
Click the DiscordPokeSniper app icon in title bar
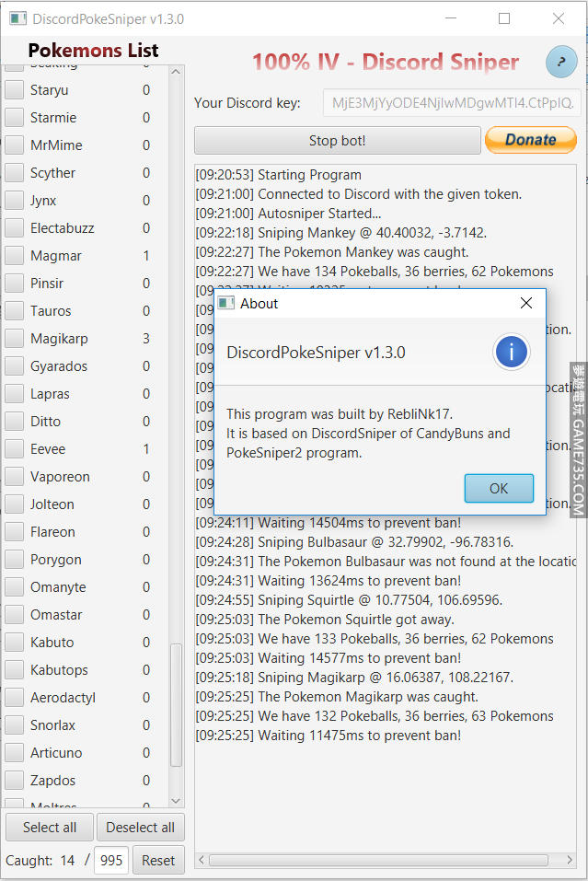click(17, 18)
